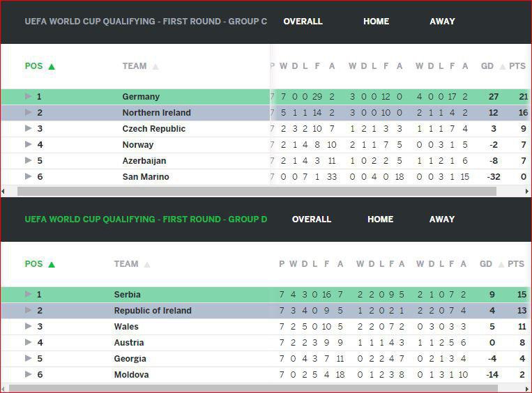Select AWAY tab in Group D
Screen dimensions: 532x393
click(x=442, y=219)
